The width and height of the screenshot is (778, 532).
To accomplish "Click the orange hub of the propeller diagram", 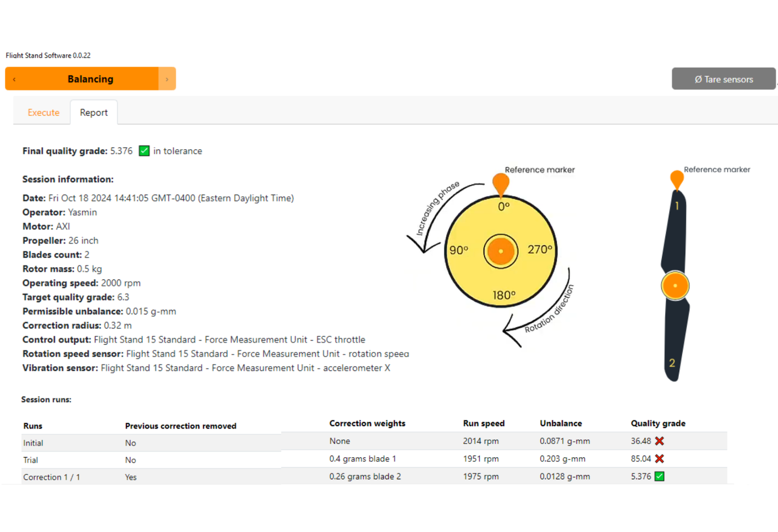I will 675,286.
